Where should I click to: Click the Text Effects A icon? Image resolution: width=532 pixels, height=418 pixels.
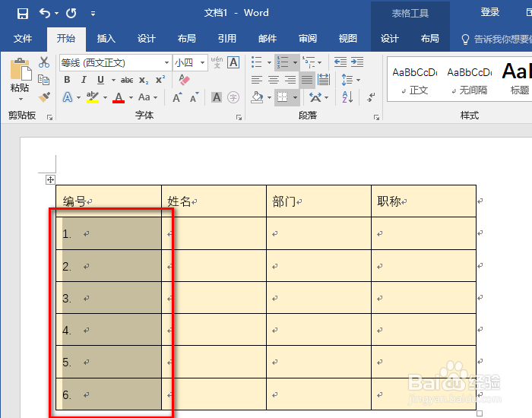click(68, 98)
